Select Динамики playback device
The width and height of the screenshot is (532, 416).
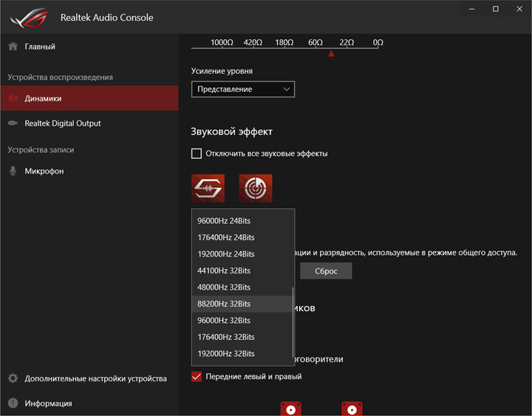pyautogui.click(x=89, y=98)
